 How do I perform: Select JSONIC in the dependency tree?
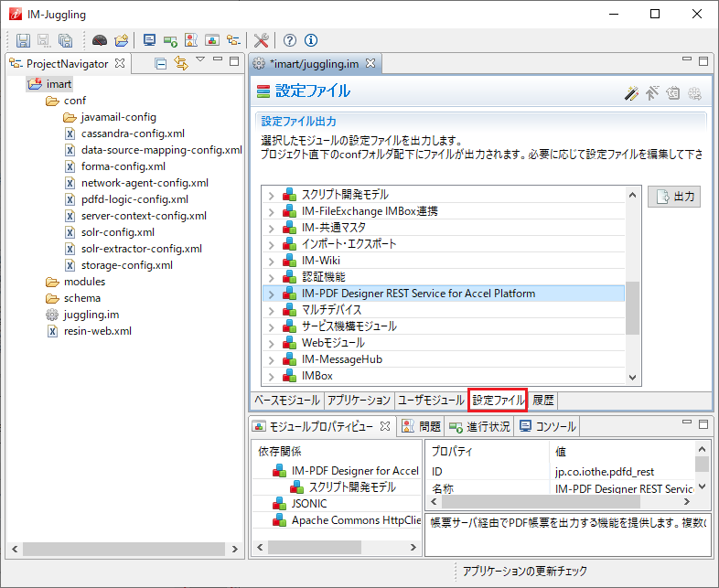pyautogui.click(x=300, y=504)
